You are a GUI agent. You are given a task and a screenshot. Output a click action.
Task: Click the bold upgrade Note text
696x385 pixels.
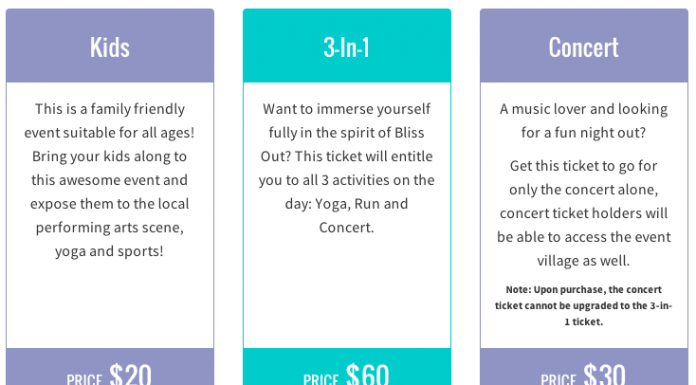point(584,306)
